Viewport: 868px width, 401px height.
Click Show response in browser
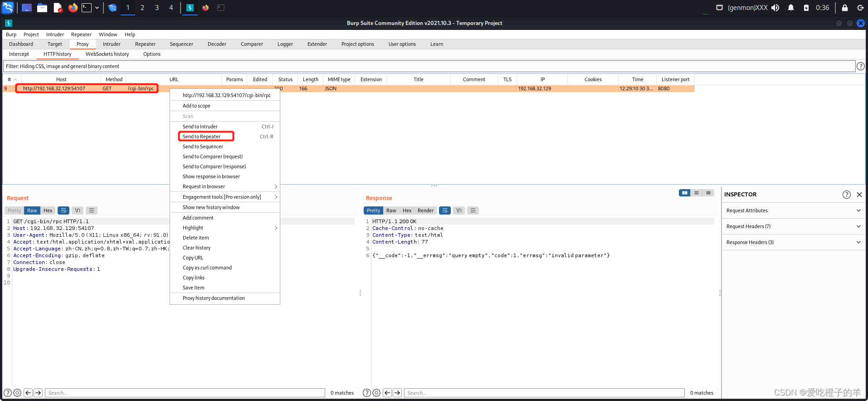click(225, 176)
